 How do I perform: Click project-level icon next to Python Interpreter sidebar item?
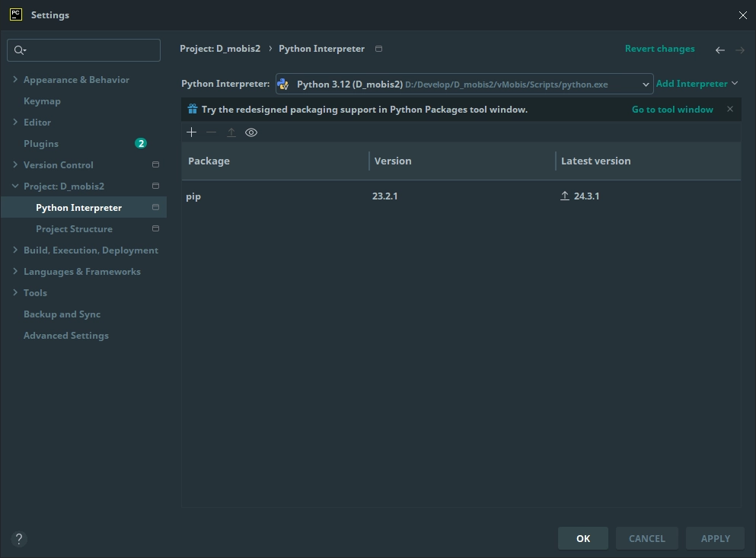point(156,207)
